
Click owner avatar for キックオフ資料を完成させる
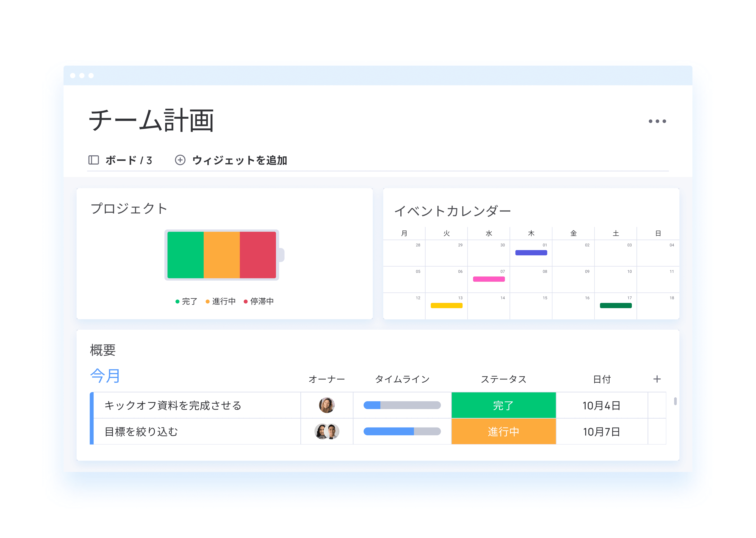(327, 405)
